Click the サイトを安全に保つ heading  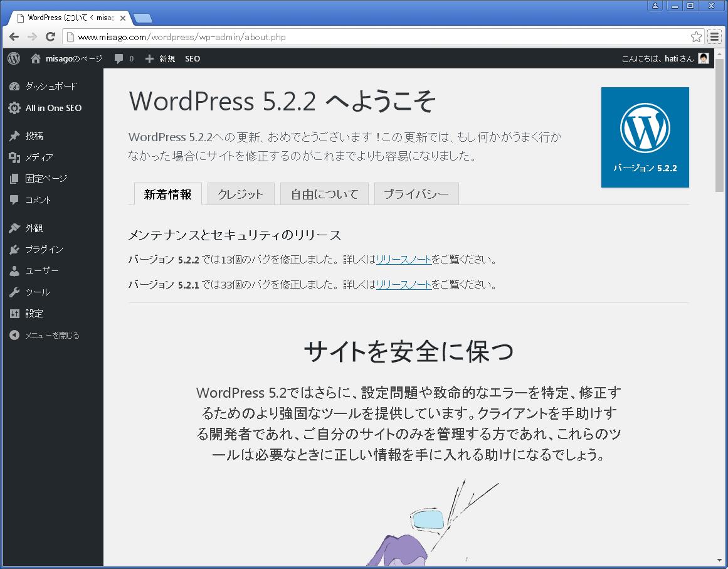(409, 351)
